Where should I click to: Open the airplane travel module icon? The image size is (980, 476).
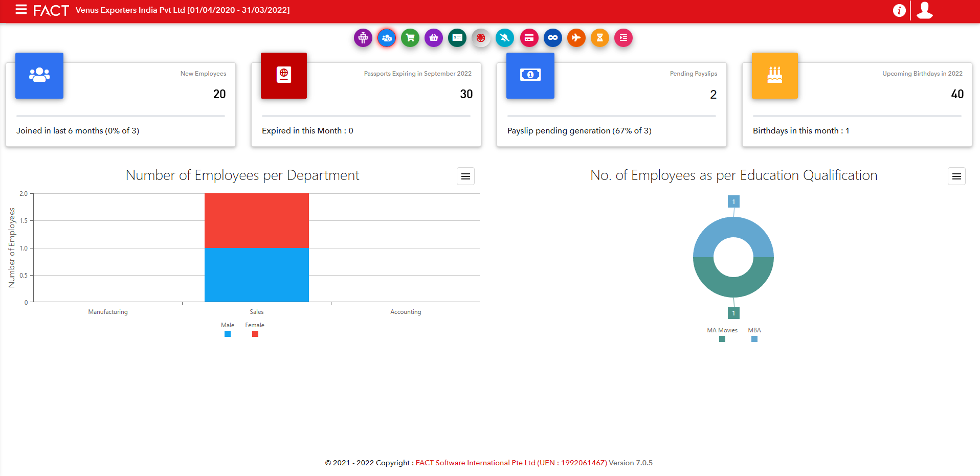click(x=576, y=38)
